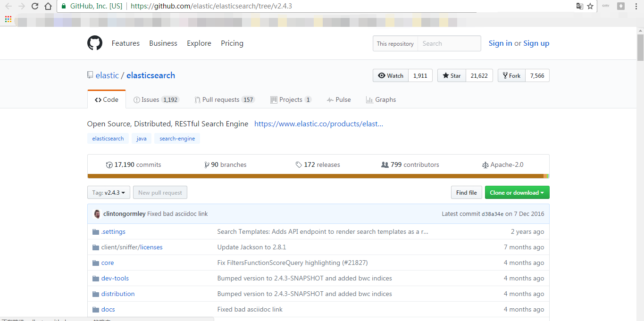The width and height of the screenshot is (644, 321).
Task: Click the page vertical scrollbar thumb
Action: (640, 47)
